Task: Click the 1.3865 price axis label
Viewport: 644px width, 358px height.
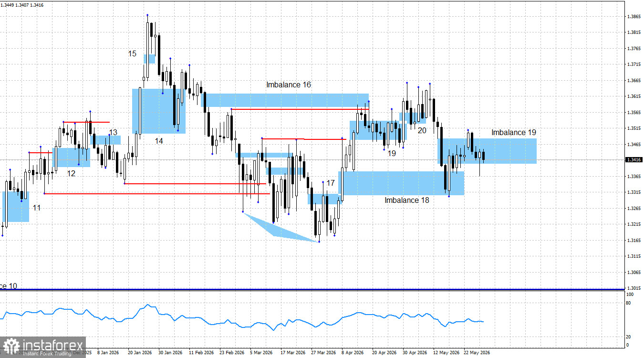Action: pyautogui.click(x=634, y=17)
